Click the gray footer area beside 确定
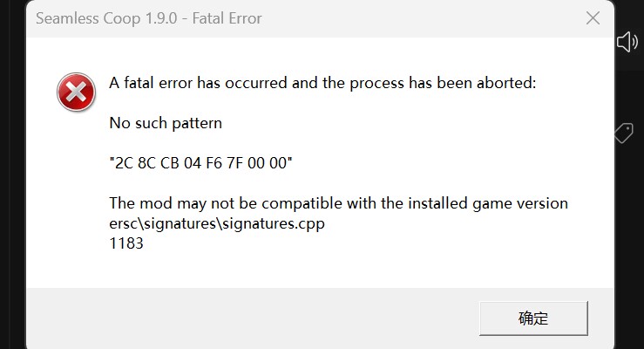The image size is (644, 349). pyautogui.click(x=247, y=318)
